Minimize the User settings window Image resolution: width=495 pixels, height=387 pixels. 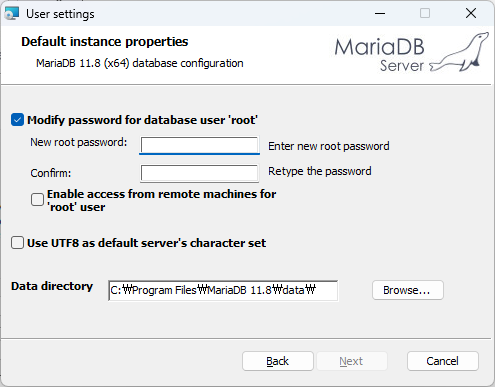tap(380, 14)
